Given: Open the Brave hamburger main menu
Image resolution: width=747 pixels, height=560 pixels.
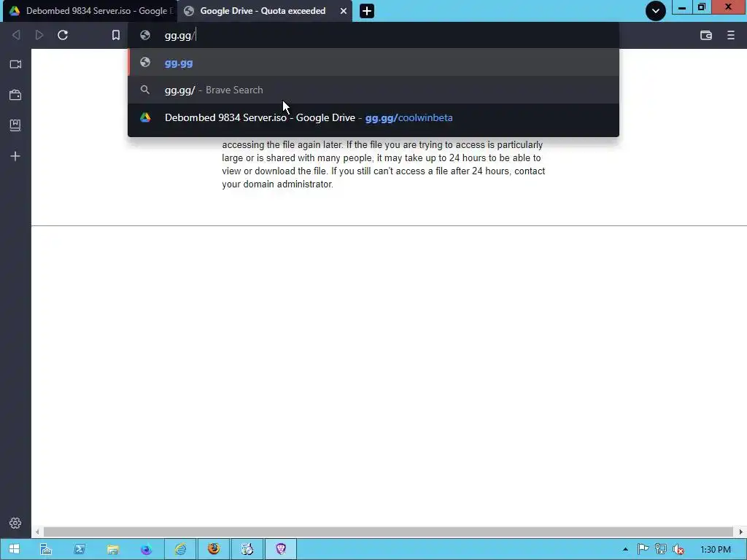Looking at the screenshot, I should pyautogui.click(x=731, y=35).
